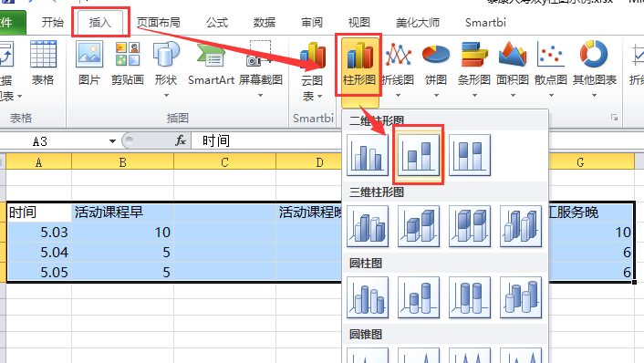Open the 其他图表 dropdown arrow
Image resolution: width=644 pixels, height=363 pixels.
point(595,96)
